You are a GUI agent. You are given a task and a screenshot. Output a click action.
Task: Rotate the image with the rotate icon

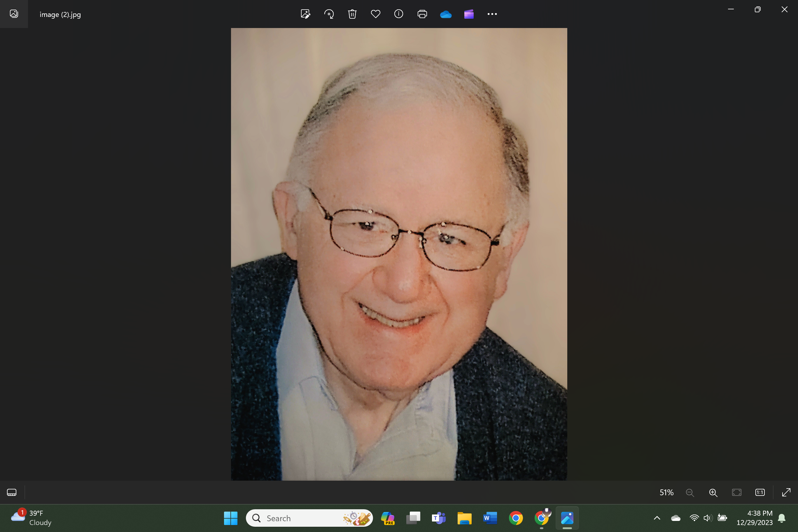click(x=329, y=14)
